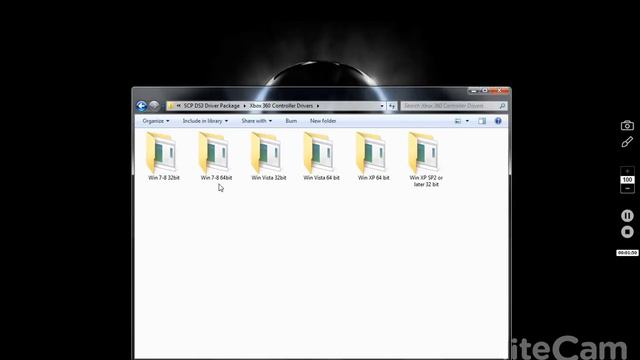Show hidden breadcrumb path chevrons

coord(178,106)
